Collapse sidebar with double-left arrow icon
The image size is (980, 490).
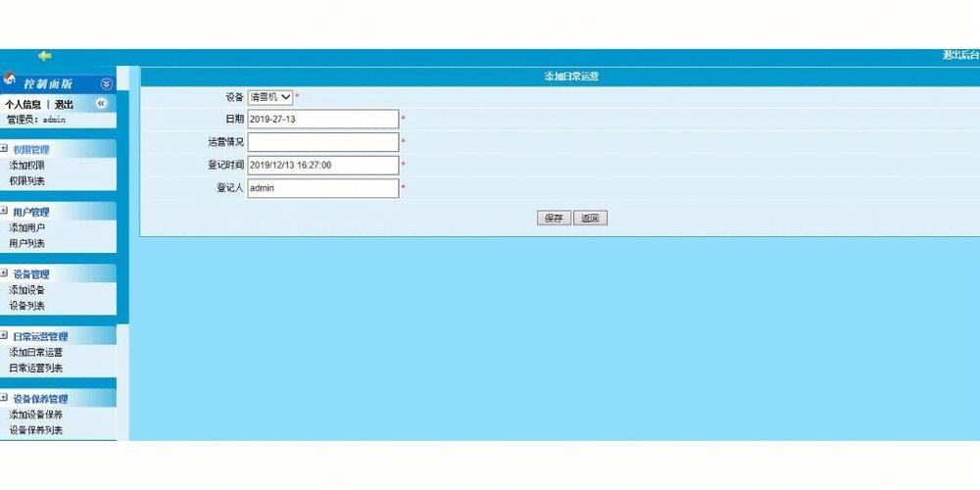101,103
